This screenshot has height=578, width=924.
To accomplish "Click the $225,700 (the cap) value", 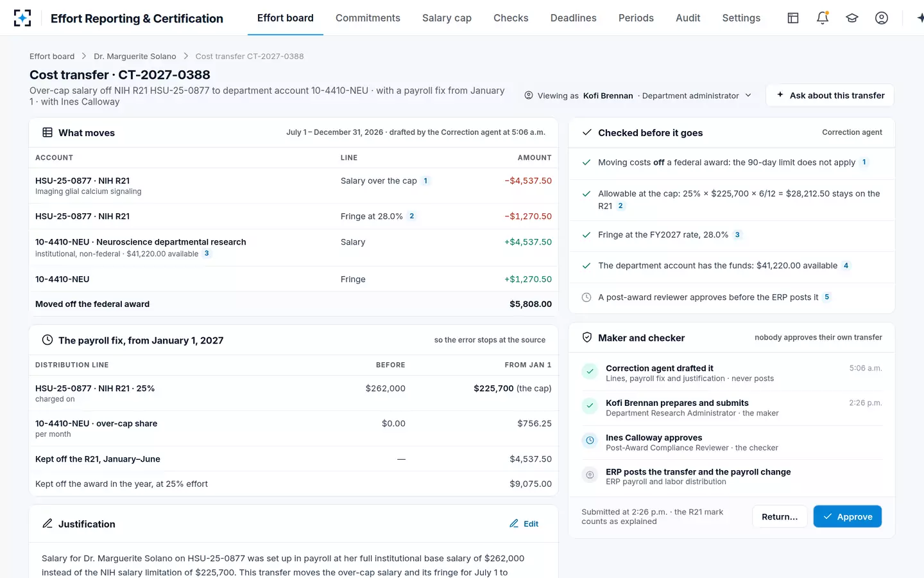I will click(513, 388).
